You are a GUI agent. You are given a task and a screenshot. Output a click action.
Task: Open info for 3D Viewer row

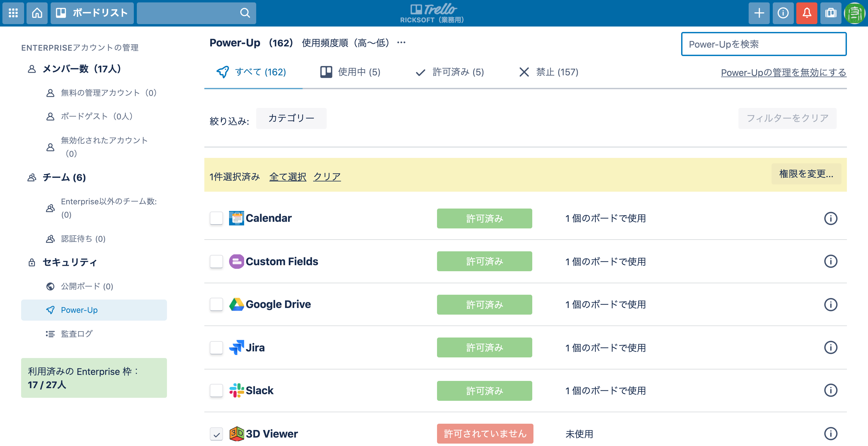tap(831, 434)
